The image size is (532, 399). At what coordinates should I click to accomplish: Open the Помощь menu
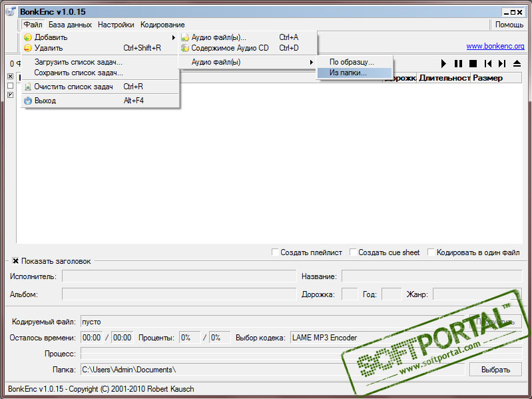(509, 25)
